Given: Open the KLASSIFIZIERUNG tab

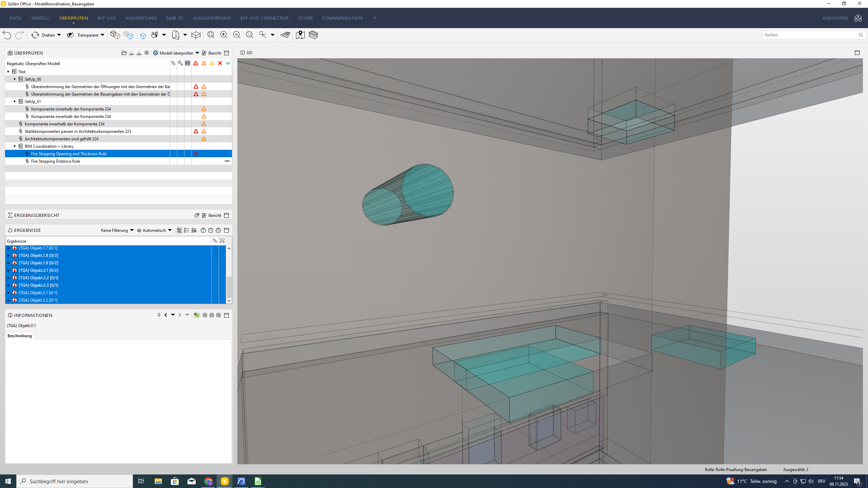Looking at the screenshot, I should [x=212, y=18].
